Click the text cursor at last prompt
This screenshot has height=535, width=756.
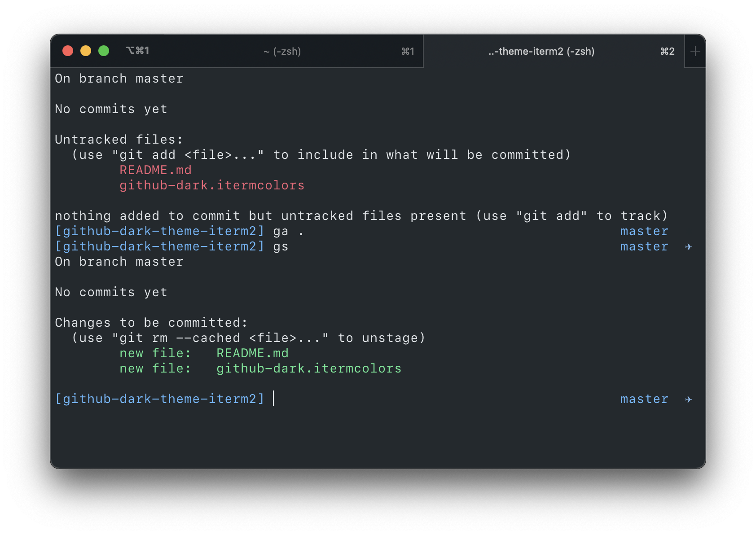(x=273, y=399)
